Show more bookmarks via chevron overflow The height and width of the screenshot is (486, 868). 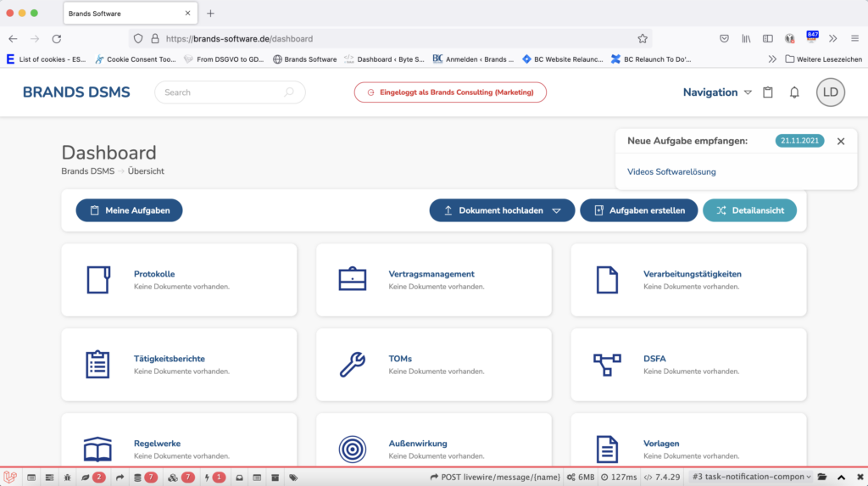tap(771, 59)
